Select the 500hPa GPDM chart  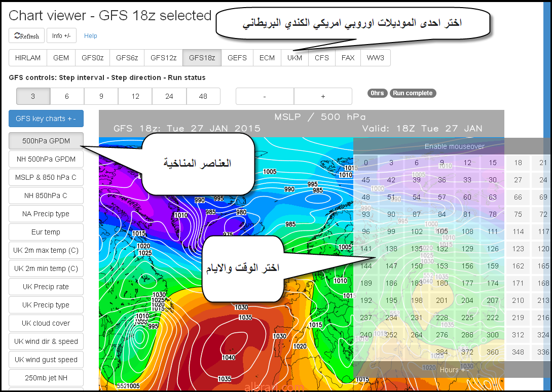click(x=46, y=141)
